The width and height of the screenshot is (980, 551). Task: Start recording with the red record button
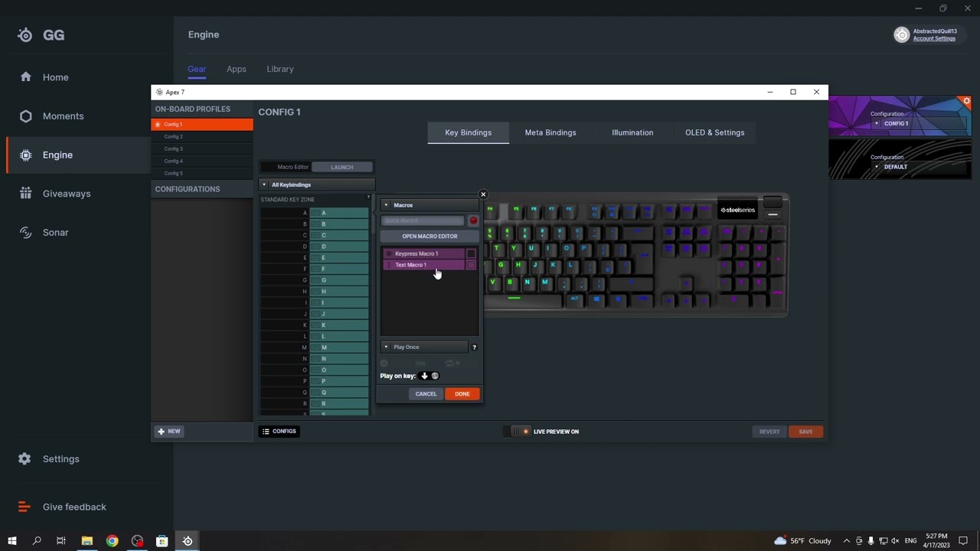click(x=473, y=221)
